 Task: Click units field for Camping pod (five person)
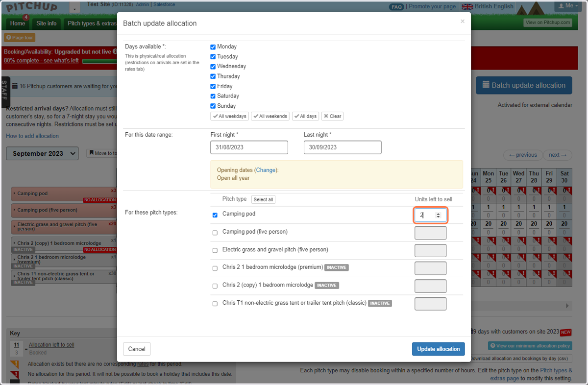click(430, 233)
